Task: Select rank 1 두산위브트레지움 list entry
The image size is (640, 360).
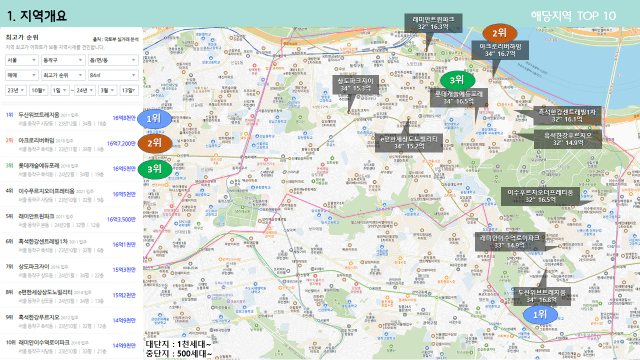Action: 71,119
